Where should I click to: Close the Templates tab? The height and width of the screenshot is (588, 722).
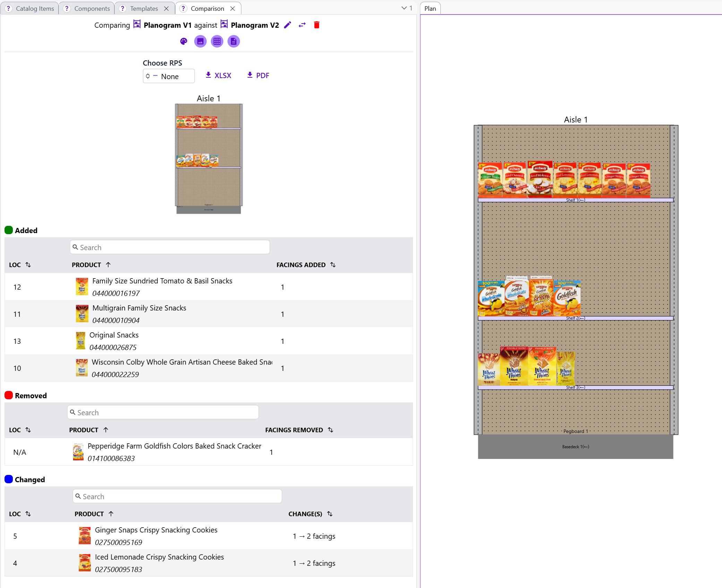coord(166,9)
